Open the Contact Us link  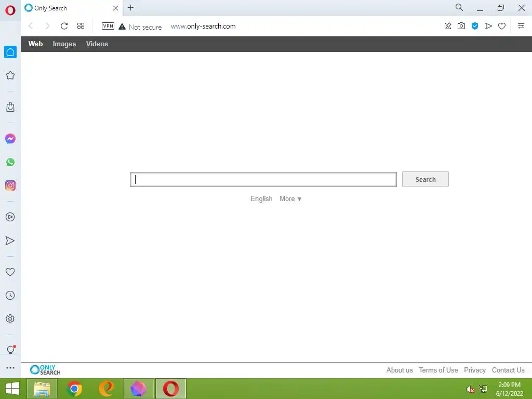click(508, 370)
